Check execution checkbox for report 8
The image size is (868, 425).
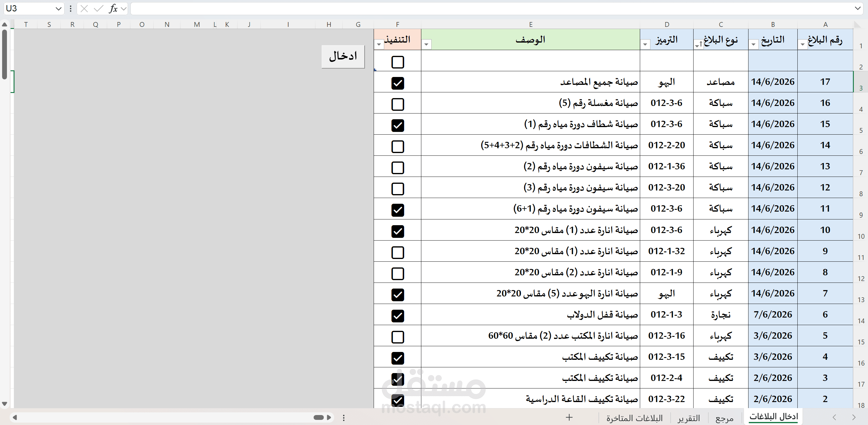[x=397, y=274]
